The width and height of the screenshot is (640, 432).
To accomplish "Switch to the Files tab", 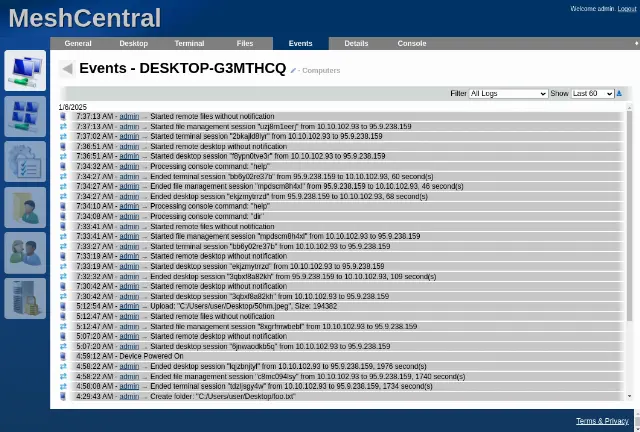I will [245, 43].
